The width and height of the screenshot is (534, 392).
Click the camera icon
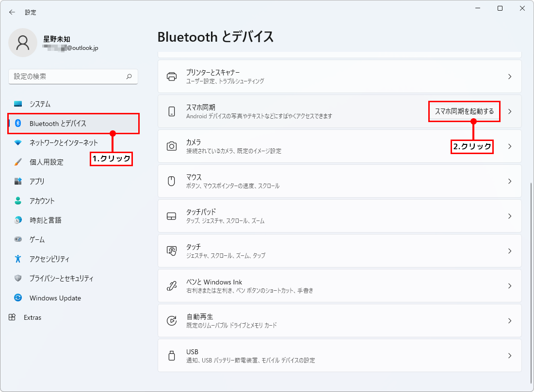pos(172,146)
